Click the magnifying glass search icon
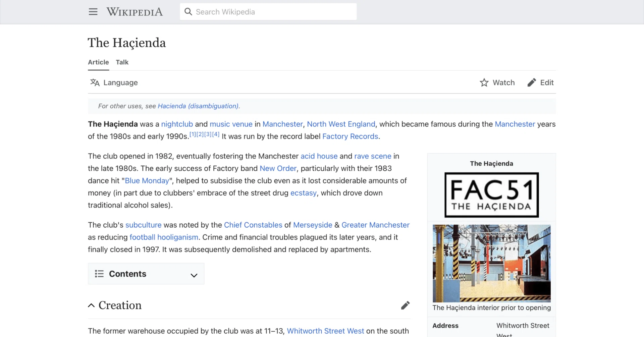The width and height of the screenshot is (644, 337). click(x=188, y=12)
